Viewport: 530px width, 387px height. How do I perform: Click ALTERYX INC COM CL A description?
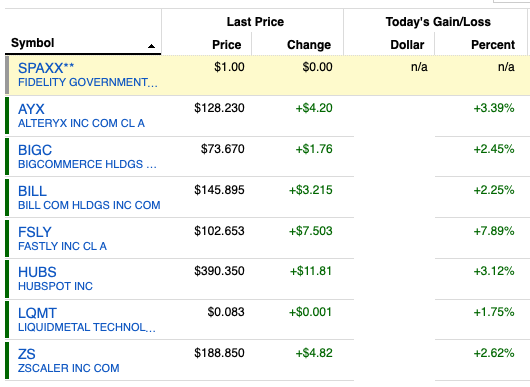(81, 123)
